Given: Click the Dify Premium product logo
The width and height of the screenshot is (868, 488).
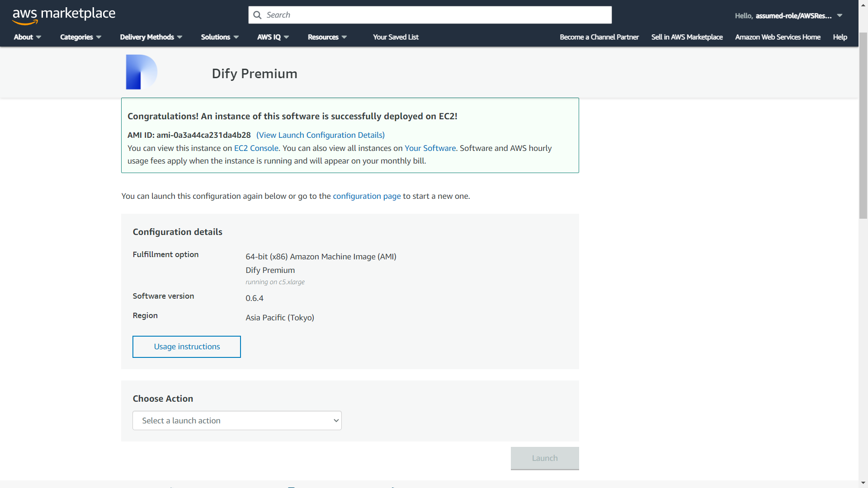Looking at the screenshot, I should [x=141, y=72].
